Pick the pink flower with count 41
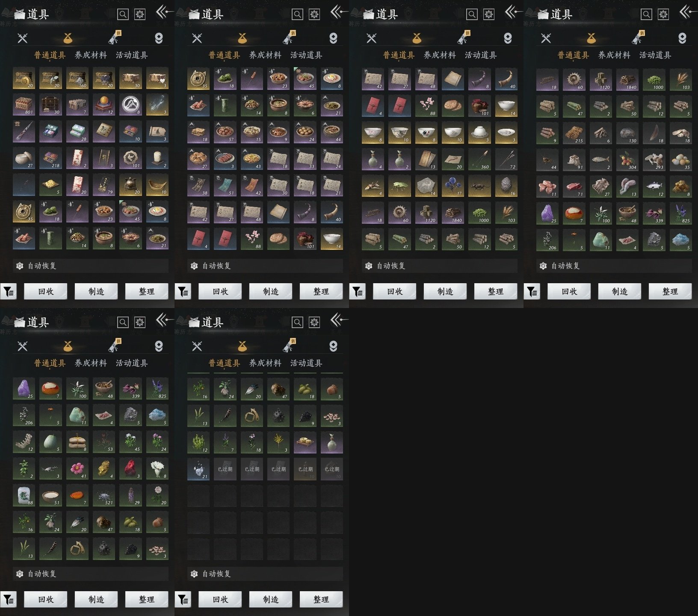The width and height of the screenshot is (698, 616). pos(77,468)
